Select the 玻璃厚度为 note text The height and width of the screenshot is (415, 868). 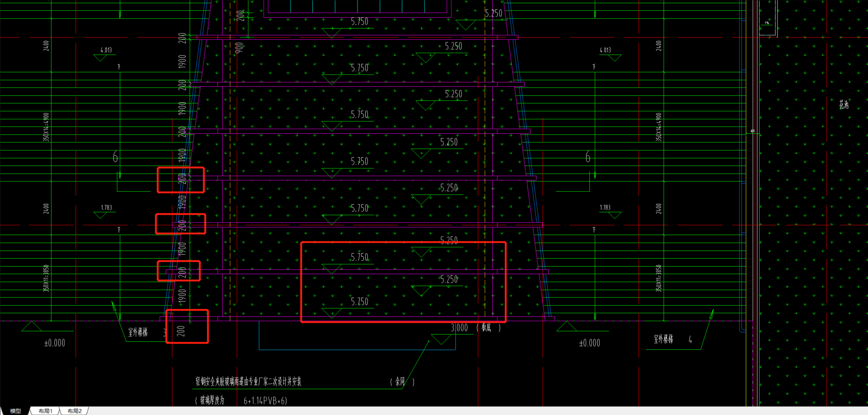[210, 401]
